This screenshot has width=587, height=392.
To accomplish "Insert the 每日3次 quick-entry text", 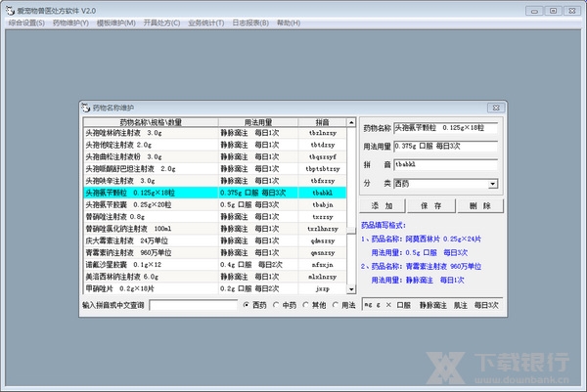I will (x=486, y=305).
